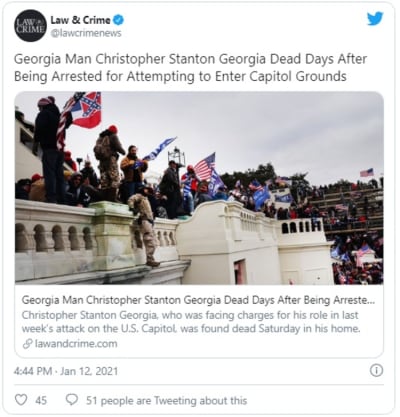
Task: Click the link card article title
Action: coord(198,300)
